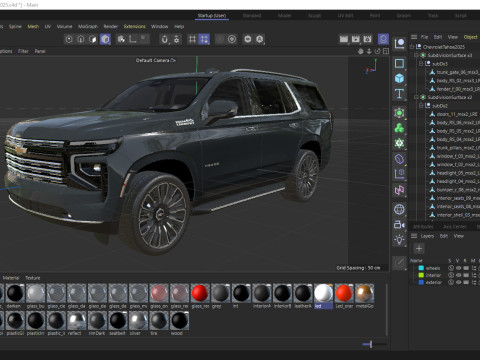Click the Render View clapperboard icon
This screenshot has width=480, height=360.
(344, 39)
